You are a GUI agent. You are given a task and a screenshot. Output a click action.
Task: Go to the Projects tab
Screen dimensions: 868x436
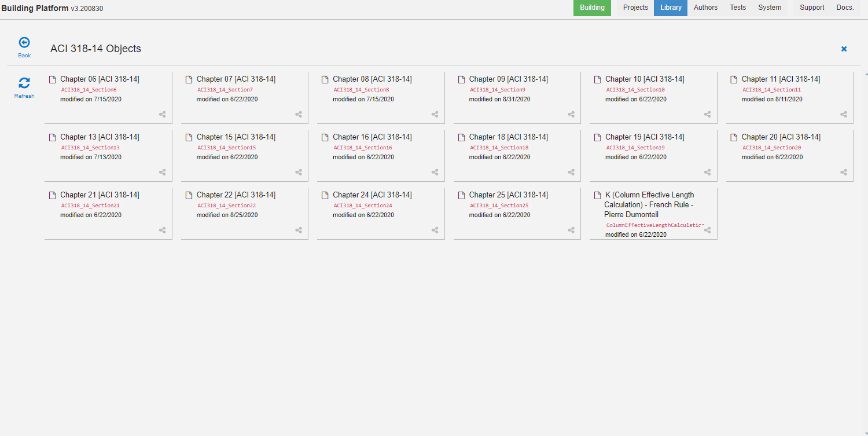point(635,8)
